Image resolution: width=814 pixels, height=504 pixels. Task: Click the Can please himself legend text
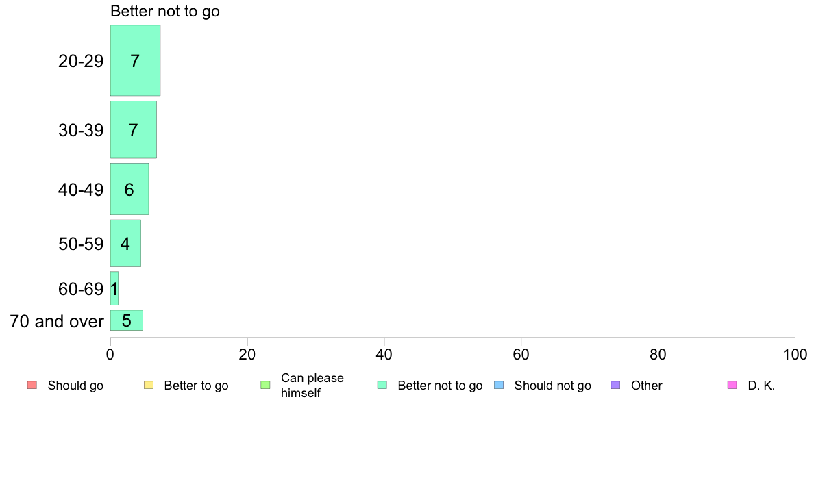point(312,386)
